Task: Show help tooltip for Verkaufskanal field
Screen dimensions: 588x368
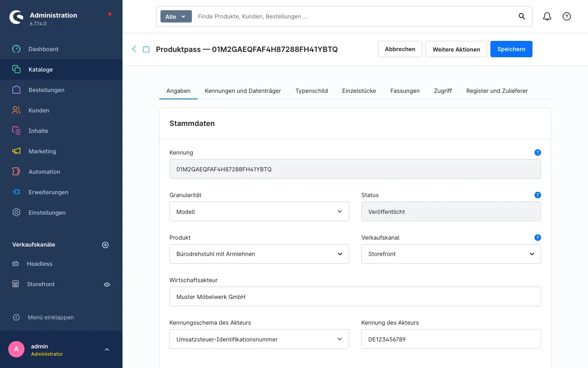Action: [x=538, y=238]
